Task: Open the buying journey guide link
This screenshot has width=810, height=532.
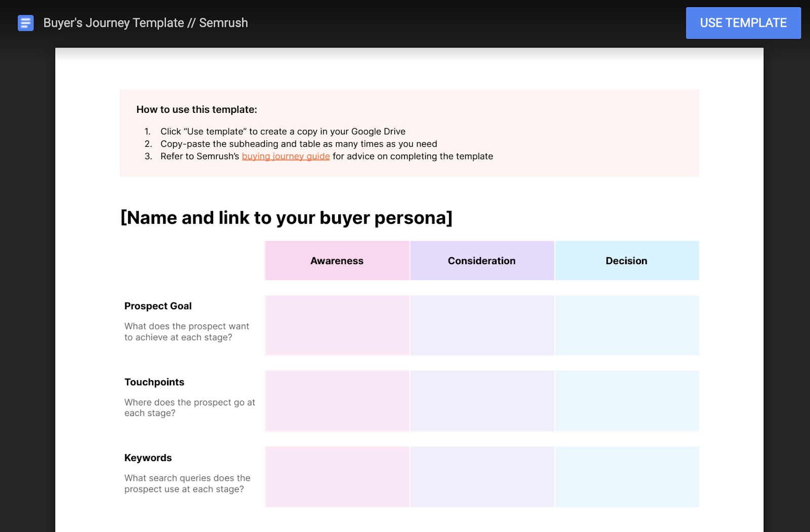Action: 286,156
